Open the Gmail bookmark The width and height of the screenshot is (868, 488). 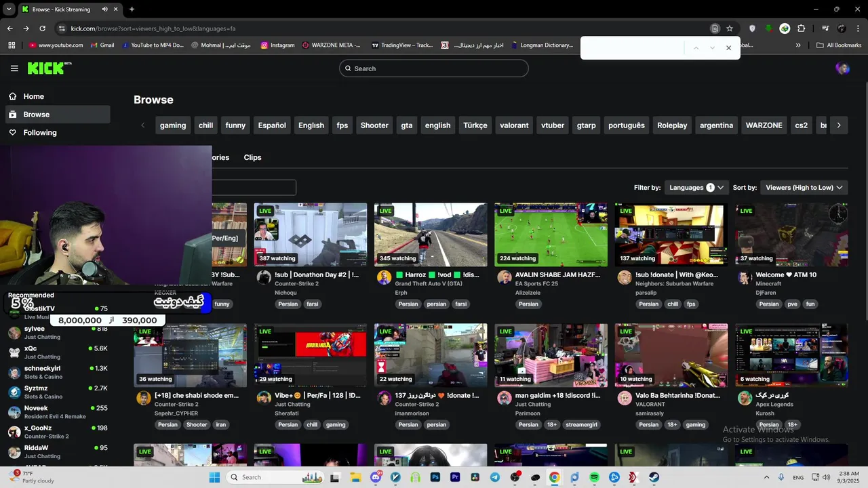coord(101,45)
